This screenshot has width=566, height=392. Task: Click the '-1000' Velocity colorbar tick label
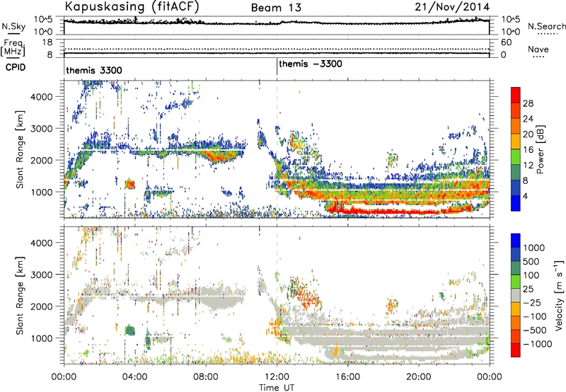click(x=538, y=344)
